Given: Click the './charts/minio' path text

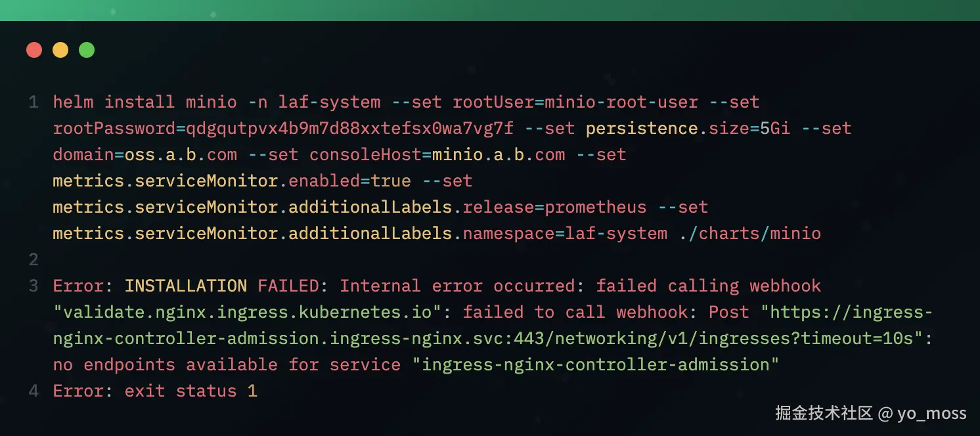Looking at the screenshot, I should 750,234.
